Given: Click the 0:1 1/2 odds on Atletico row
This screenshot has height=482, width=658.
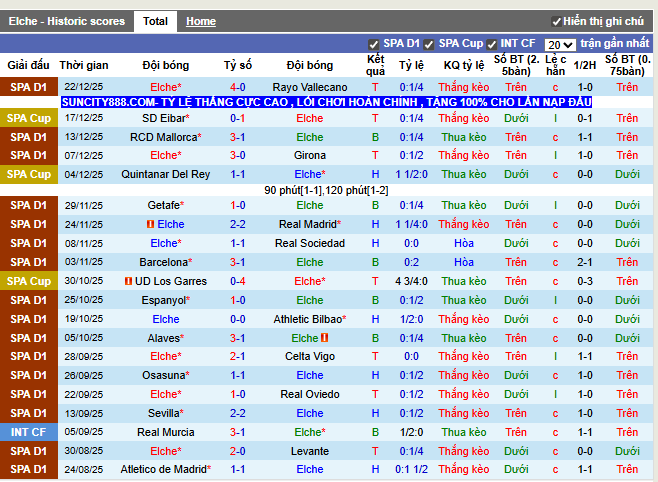Looking at the screenshot, I should coord(411,469).
